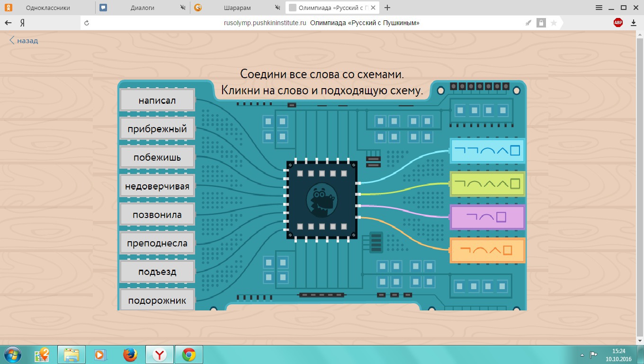Click the AdBlock Plus extension icon

(x=618, y=23)
